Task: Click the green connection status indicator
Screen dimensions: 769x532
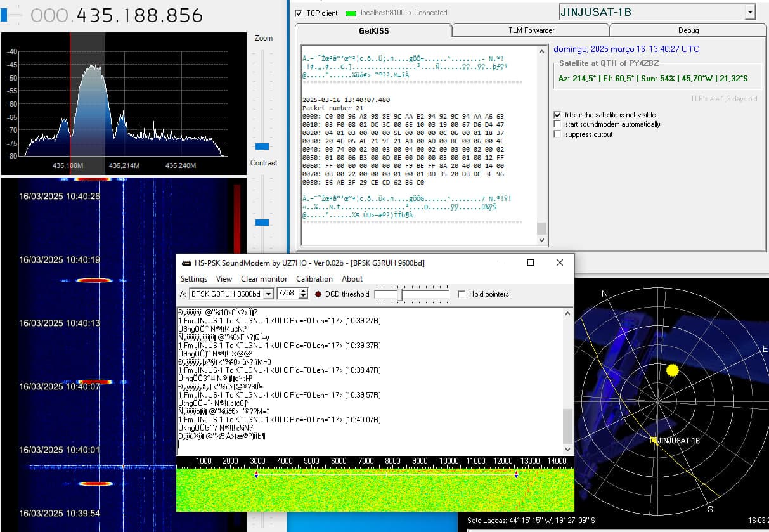Action: tap(351, 13)
